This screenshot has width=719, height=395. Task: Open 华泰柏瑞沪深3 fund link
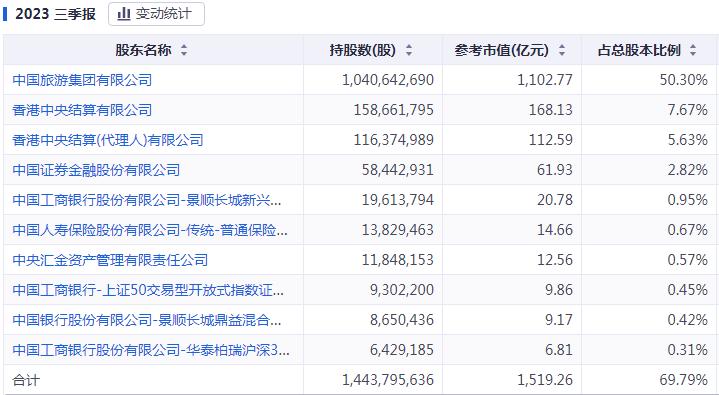[x=151, y=350]
